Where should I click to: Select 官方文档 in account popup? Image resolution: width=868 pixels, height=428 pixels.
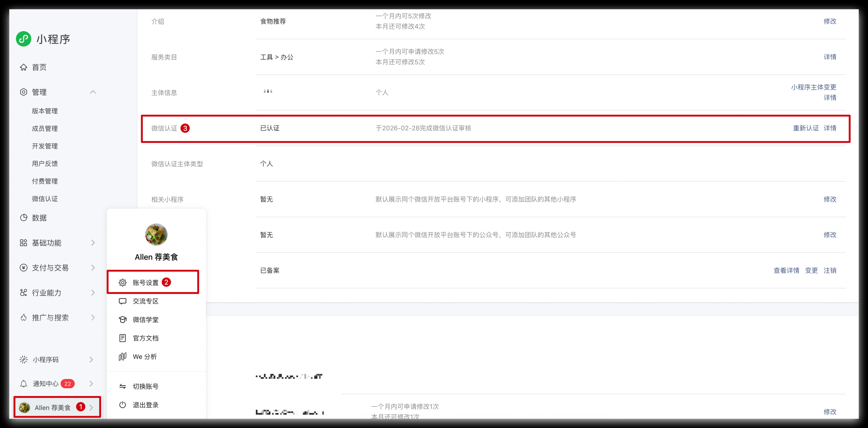click(x=145, y=338)
